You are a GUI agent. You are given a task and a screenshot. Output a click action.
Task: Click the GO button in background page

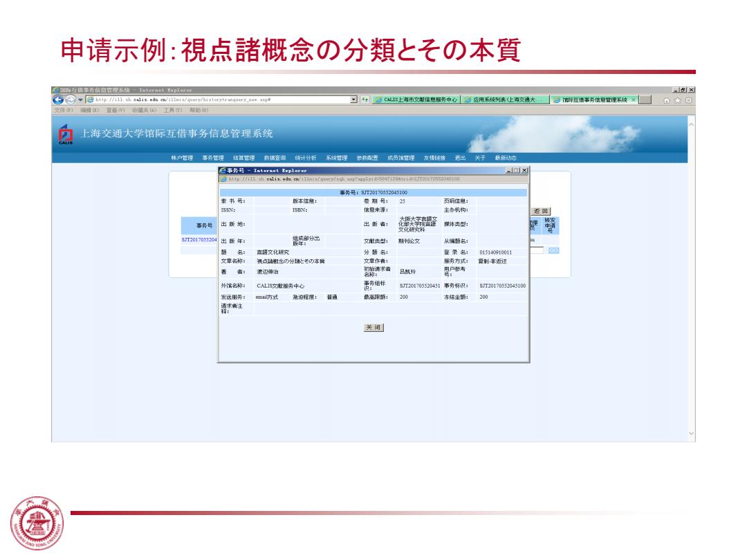click(553, 250)
